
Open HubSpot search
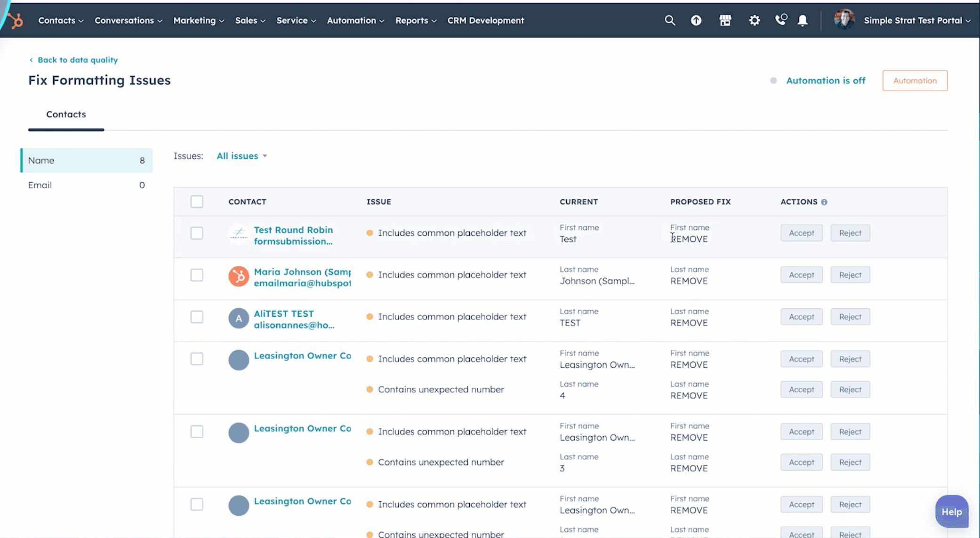(670, 20)
